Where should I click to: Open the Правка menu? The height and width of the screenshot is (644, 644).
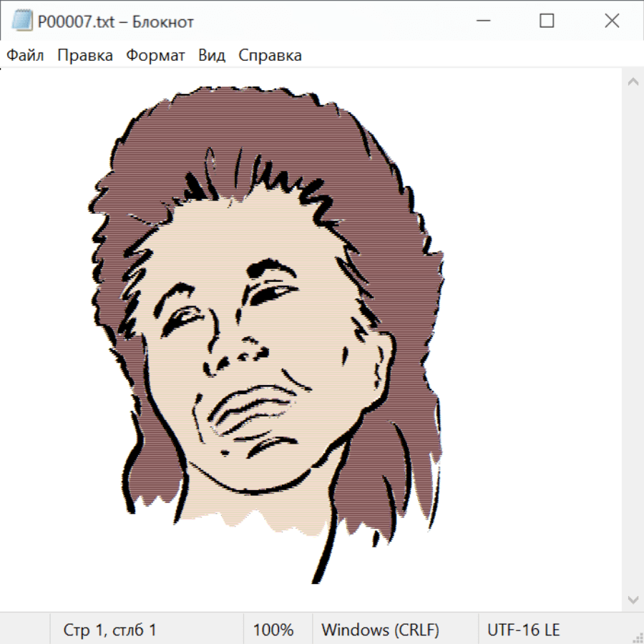[84, 56]
